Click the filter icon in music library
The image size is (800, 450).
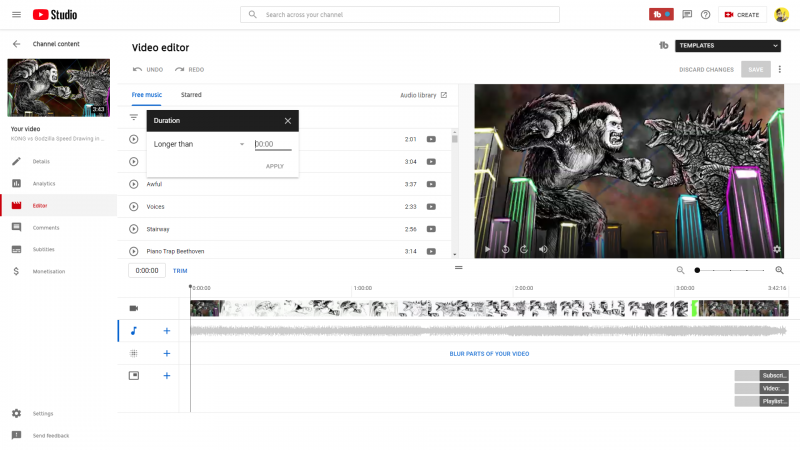click(x=134, y=117)
